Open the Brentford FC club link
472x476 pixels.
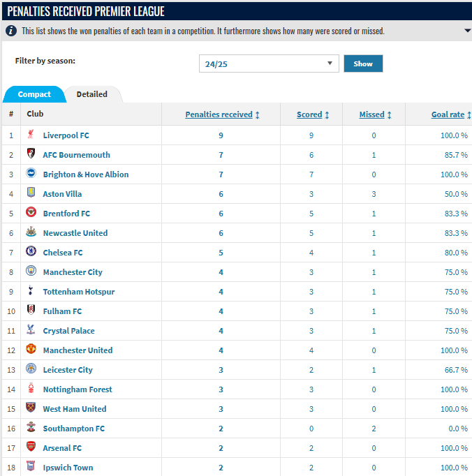[66, 214]
